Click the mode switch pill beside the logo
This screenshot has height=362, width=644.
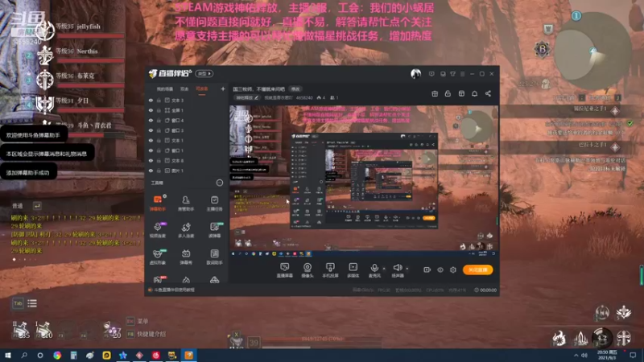tap(204, 74)
